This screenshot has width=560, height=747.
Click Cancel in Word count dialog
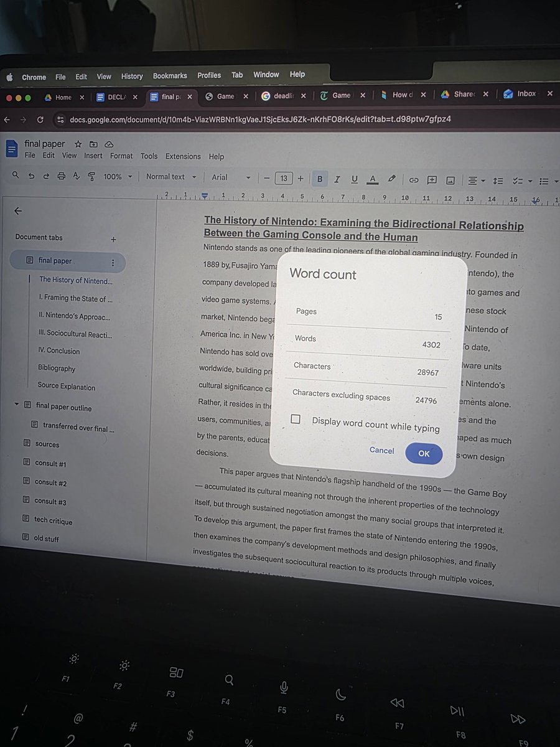[x=381, y=450]
